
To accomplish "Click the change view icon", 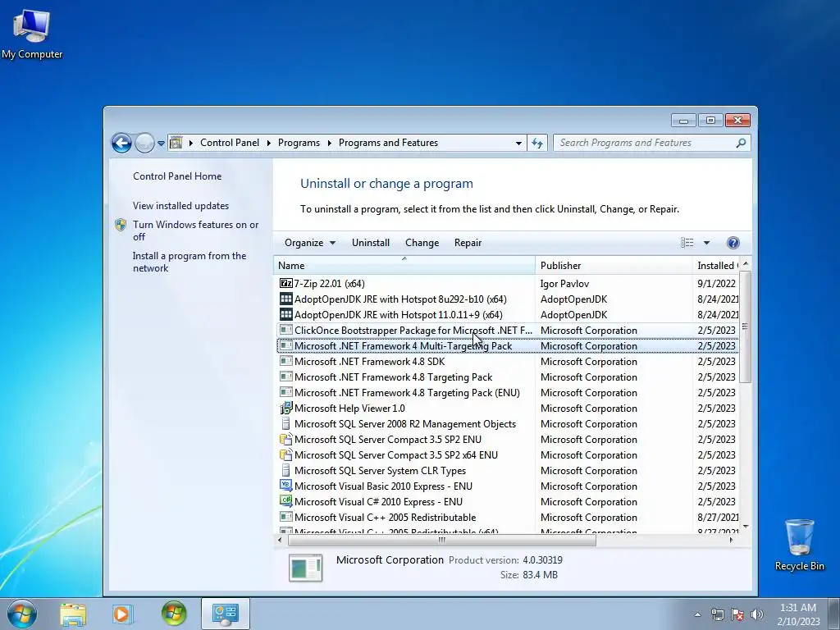I will click(x=687, y=243).
